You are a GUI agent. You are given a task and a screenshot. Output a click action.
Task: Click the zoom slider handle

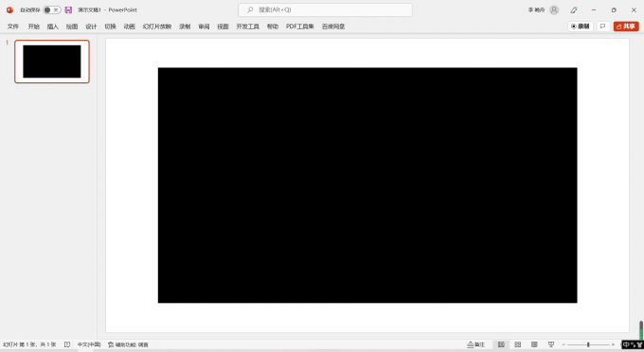588,344
